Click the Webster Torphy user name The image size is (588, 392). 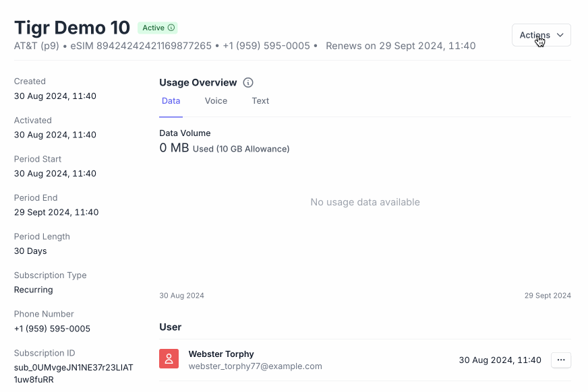(221, 354)
